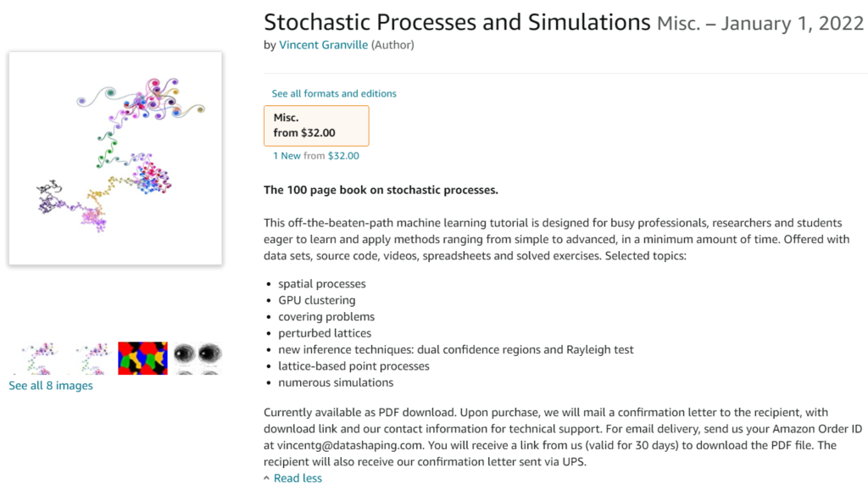
Task: Click the Stochastic Processes and Simulations title
Action: coord(457,22)
